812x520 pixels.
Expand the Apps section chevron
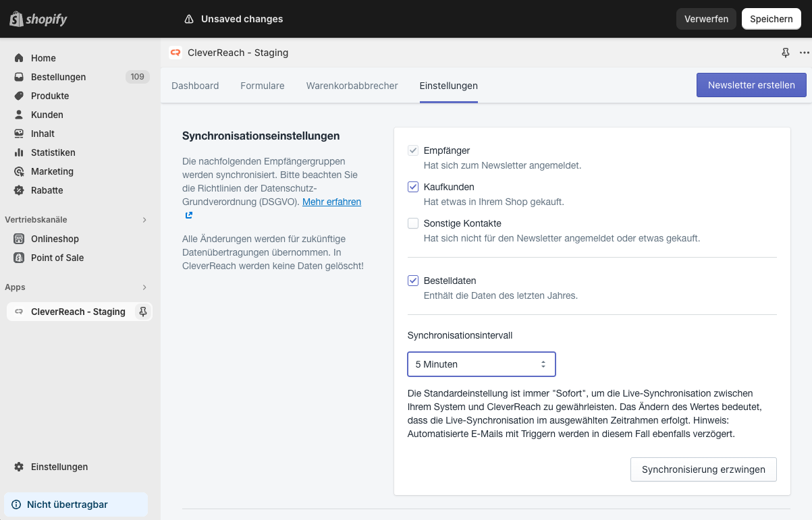coord(144,287)
